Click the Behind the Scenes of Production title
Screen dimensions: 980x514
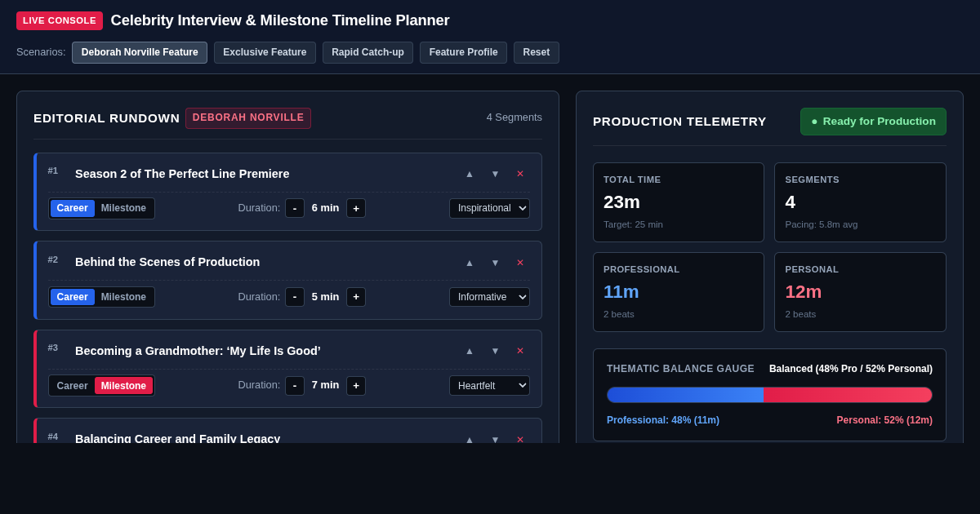coord(167,262)
